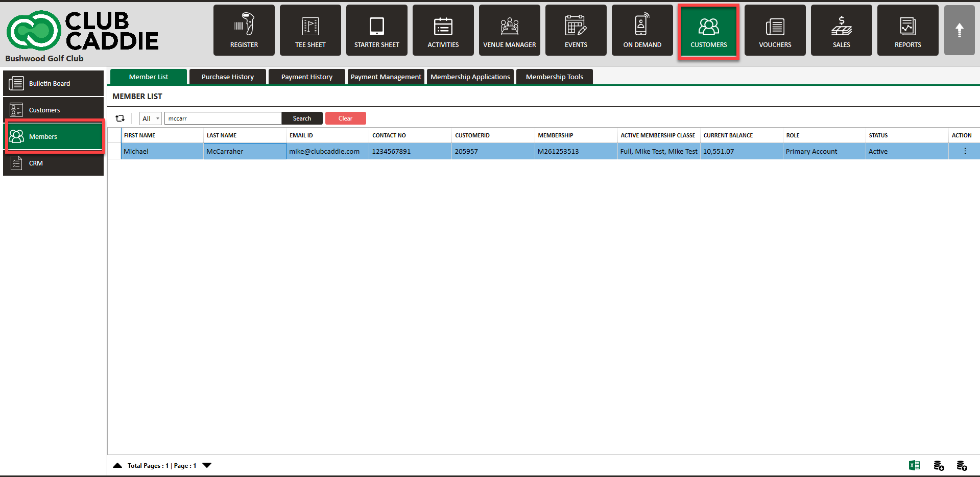Open the Payment Management tab
The image size is (980, 477).
pyautogui.click(x=386, y=77)
